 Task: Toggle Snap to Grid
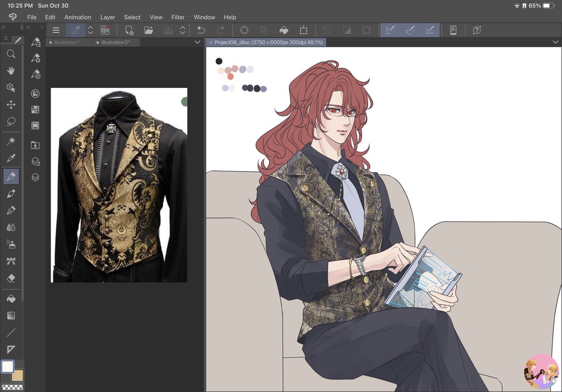point(430,30)
